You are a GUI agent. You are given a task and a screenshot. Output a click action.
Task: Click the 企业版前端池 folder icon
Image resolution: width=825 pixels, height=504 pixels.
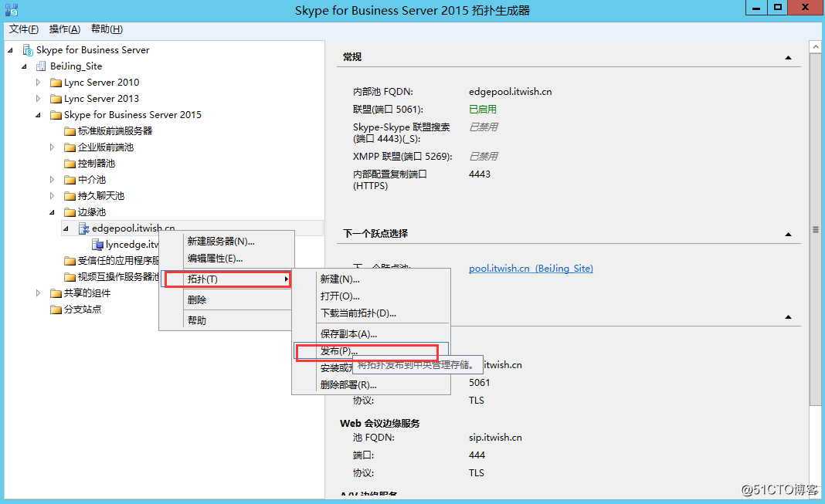70,147
